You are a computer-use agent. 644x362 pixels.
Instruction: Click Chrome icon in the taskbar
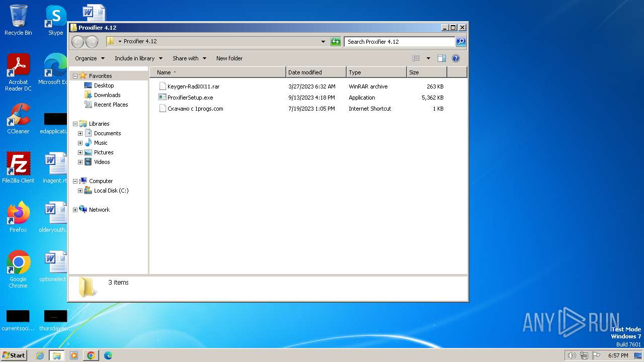pyautogui.click(x=91, y=355)
